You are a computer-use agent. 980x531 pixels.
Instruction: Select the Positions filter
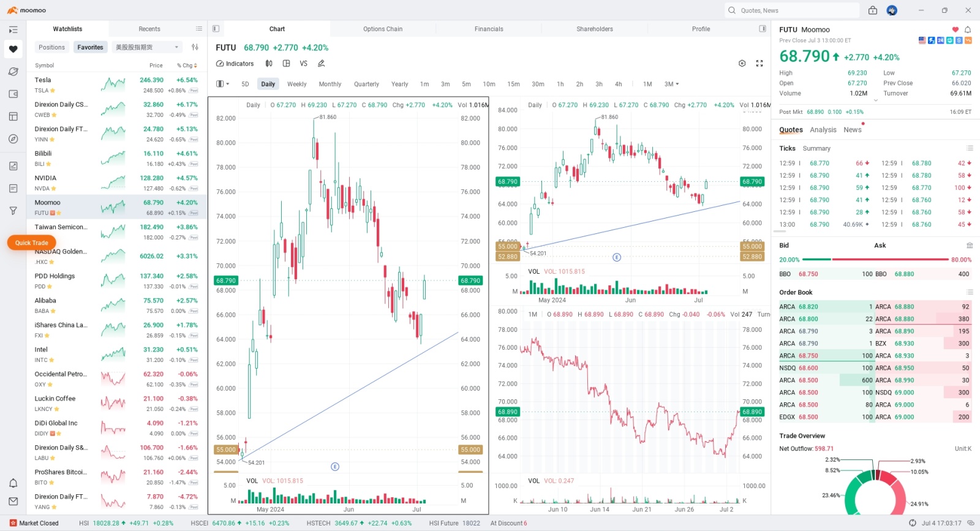point(51,47)
